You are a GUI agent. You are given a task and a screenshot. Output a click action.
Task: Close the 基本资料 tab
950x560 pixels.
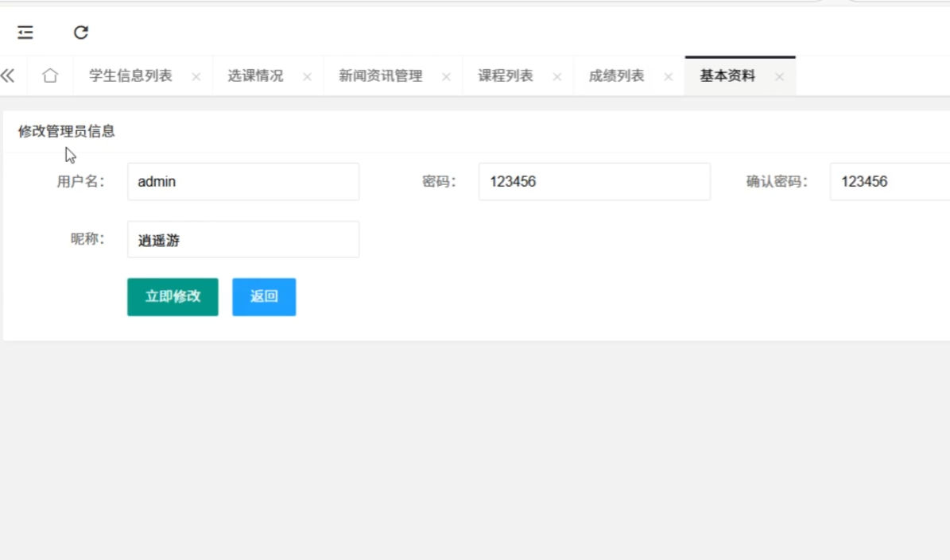(x=779, y=77)
